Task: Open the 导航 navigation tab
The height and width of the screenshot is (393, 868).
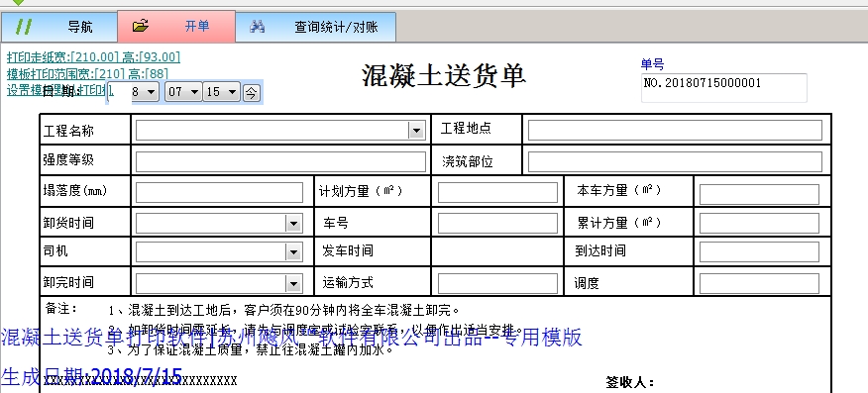Action: (58, 27)
